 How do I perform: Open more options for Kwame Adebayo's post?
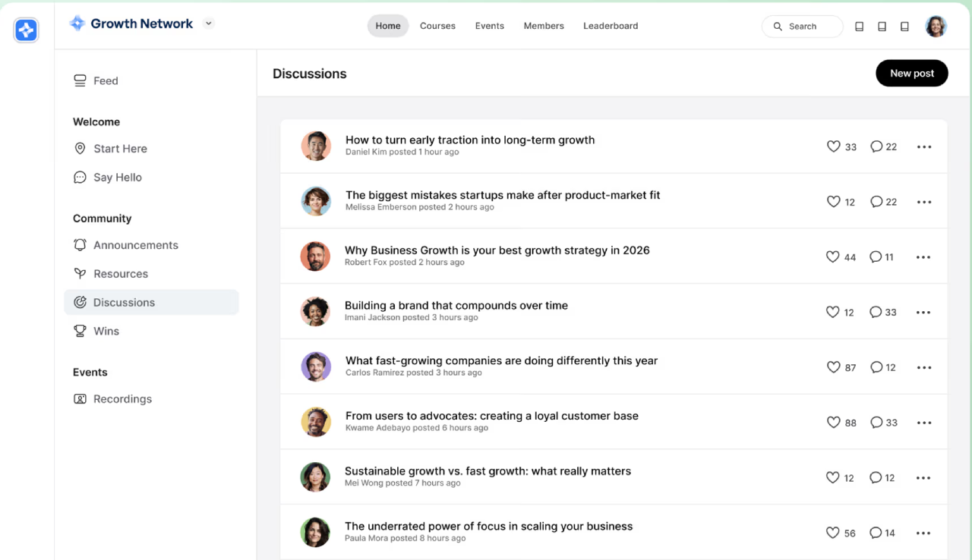pos(924,423)
